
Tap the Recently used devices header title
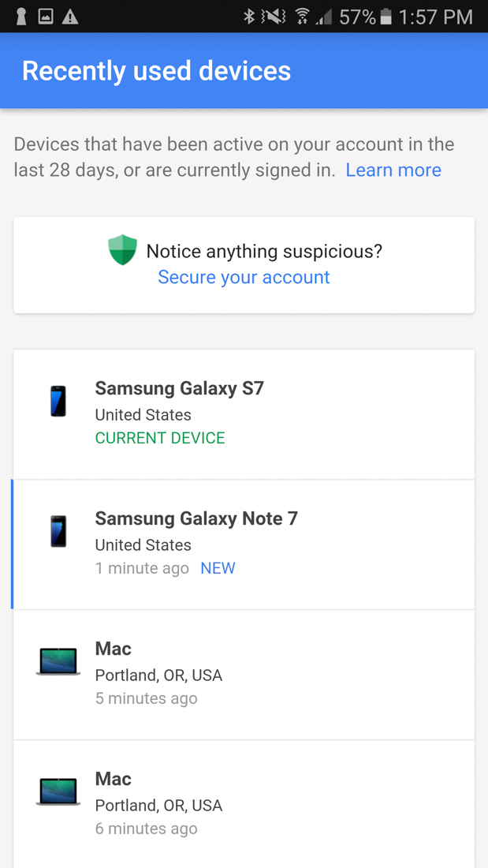(156, 70)
